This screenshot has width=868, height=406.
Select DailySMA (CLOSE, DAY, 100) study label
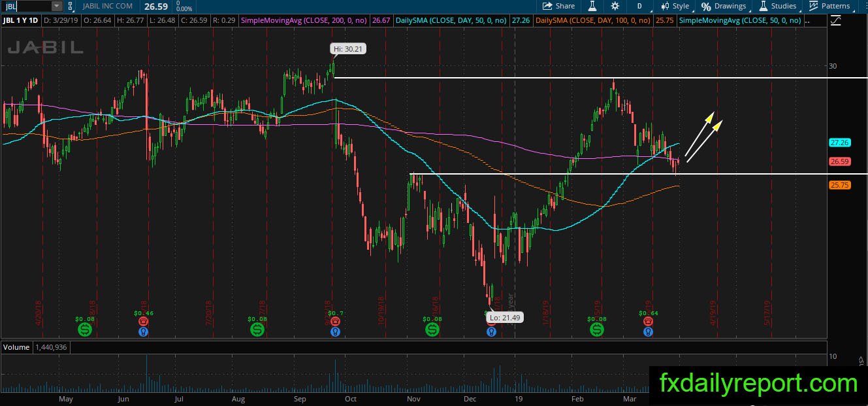[x=592, y=21]
